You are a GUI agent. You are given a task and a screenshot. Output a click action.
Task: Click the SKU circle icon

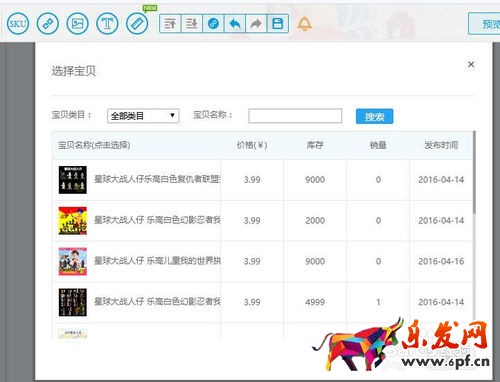pos(18,24)
